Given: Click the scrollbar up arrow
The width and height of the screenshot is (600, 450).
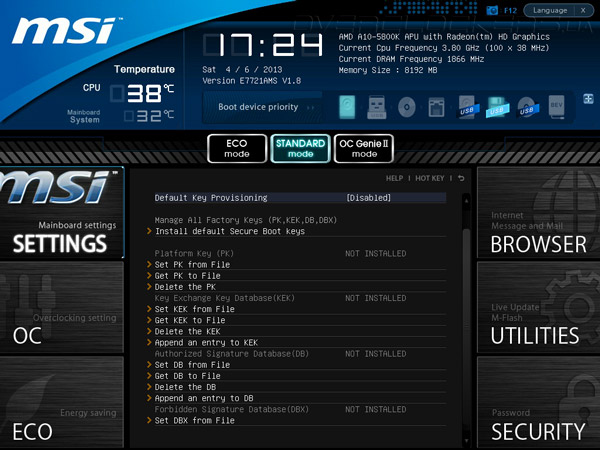Looking at the screenshot, I should coord(466,200).
